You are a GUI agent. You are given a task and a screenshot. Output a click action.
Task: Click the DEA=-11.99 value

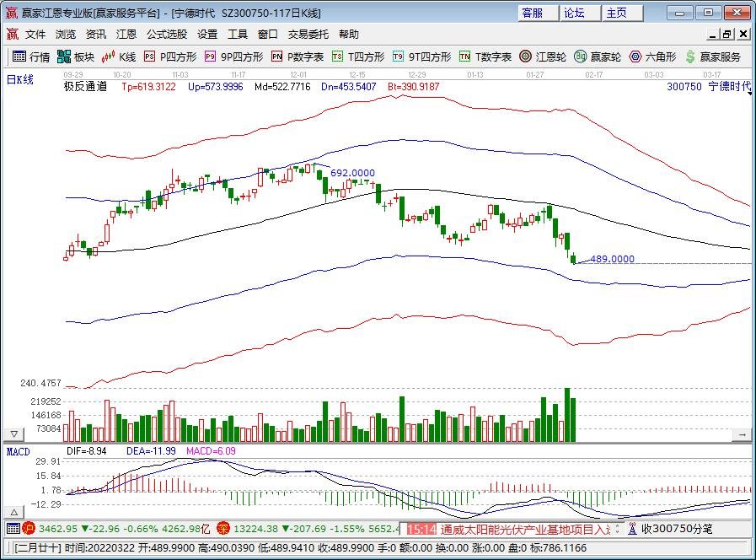coord(151,451)
